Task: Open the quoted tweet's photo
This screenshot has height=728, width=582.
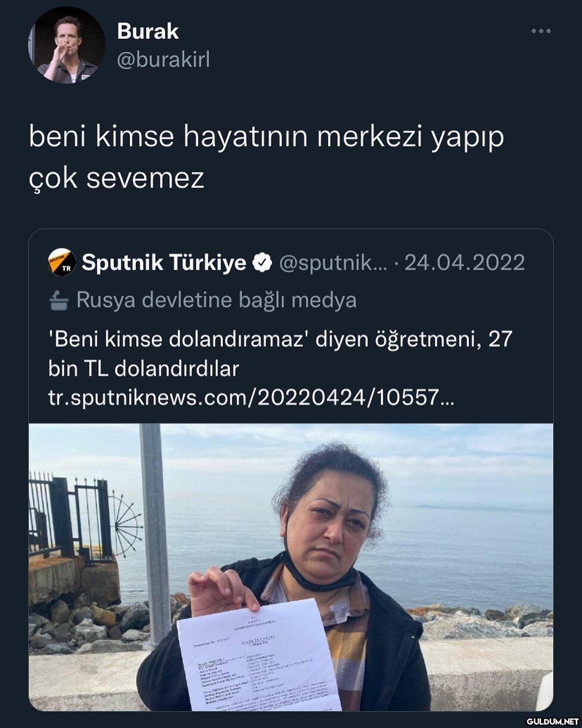Action: [x=291, y=567]
